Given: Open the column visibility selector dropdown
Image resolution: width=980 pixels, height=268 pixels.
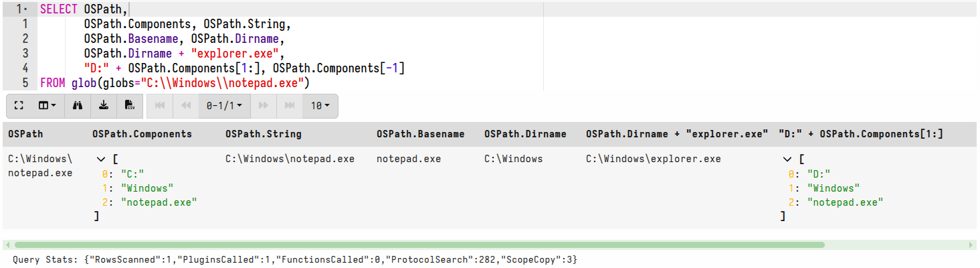Looking at the screenshot, I should tap(47, 106).
